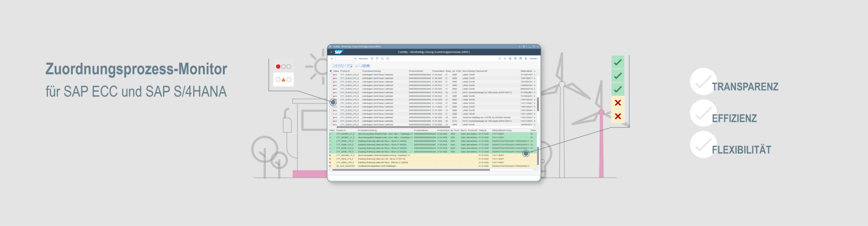
Task: Click the TRANSPARENZ label
Action: click(745, 87)
